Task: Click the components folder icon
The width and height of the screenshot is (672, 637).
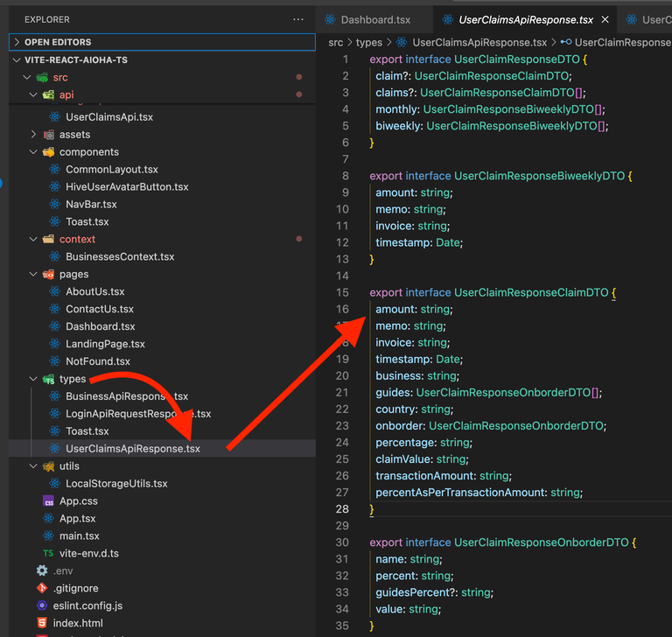Action: point(48,152)
